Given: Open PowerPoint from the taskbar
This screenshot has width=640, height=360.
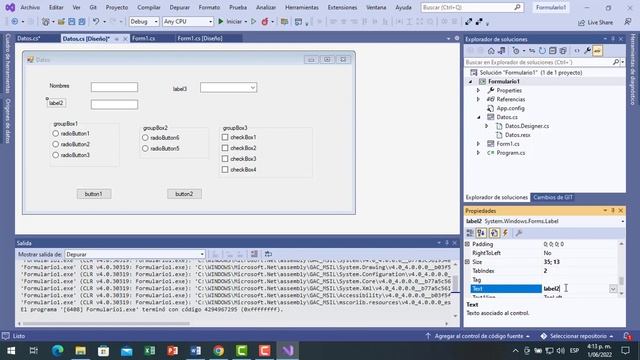Looking at the screenshot, I should (x=173, y=351).
